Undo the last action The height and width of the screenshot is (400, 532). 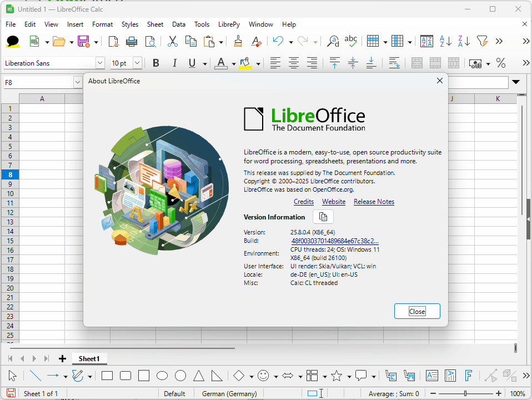(278, 42)
